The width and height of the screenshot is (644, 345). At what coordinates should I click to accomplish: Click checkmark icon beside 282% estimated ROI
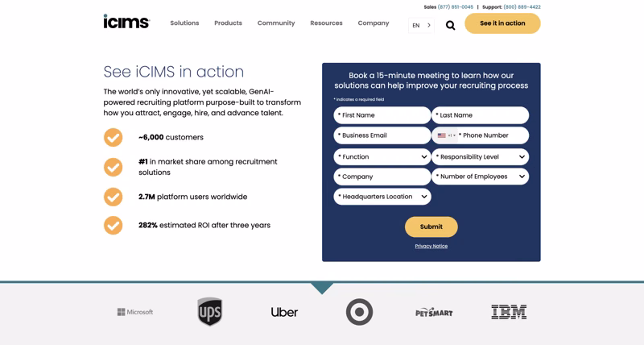[113, 226]
